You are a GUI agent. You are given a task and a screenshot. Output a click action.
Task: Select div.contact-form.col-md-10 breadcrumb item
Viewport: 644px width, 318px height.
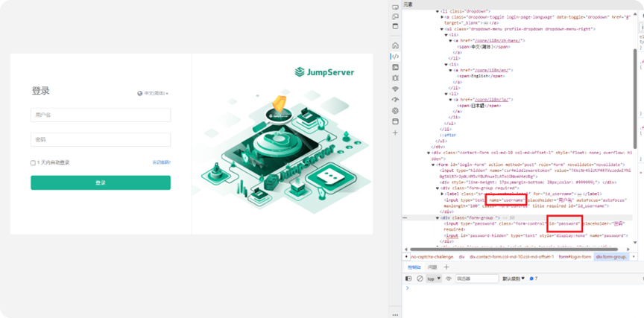pyautogui.click(x=512, y=257)
